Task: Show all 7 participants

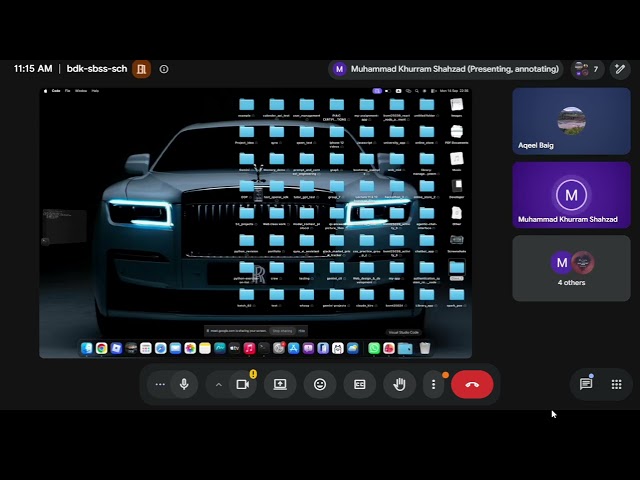Action: 587,69
